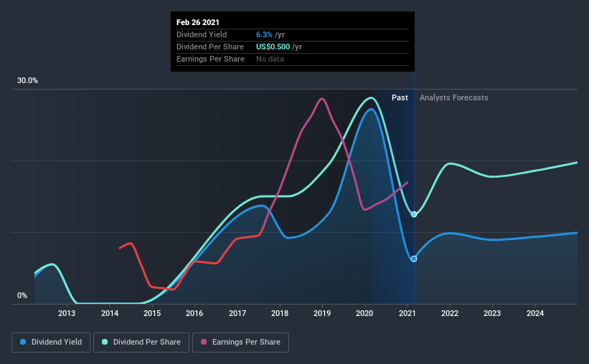Select the 2024 x-axis label
The image size is (589, 364).
[x=535, y=313]
